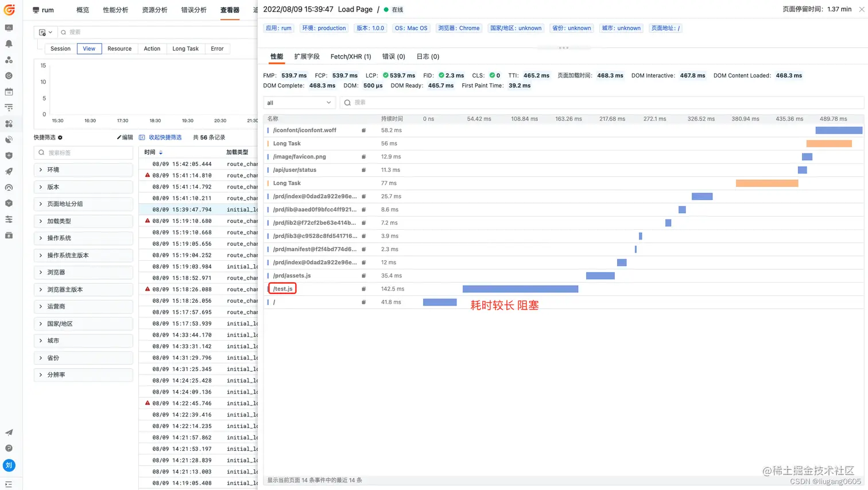868x490 pixels.
Task: Click the 应用: rum tag
Action: [278, 28]
